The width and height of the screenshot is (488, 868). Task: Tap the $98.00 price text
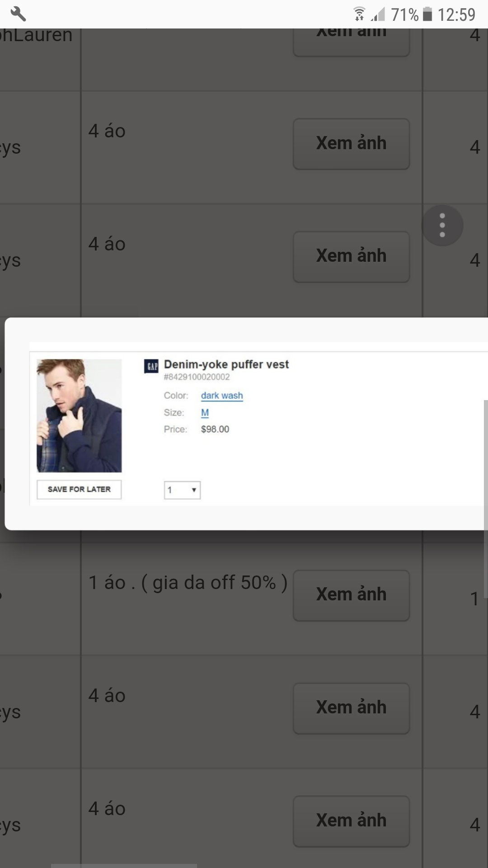click(215, 429)
